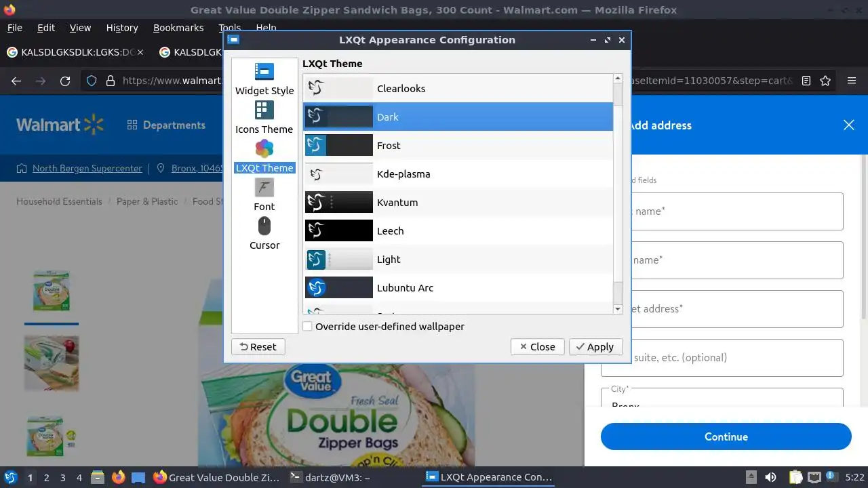Click Continue in Add address panel
The width and height of the screenshot is (868, 488).
pyautogui.click(x=726, y=437)
